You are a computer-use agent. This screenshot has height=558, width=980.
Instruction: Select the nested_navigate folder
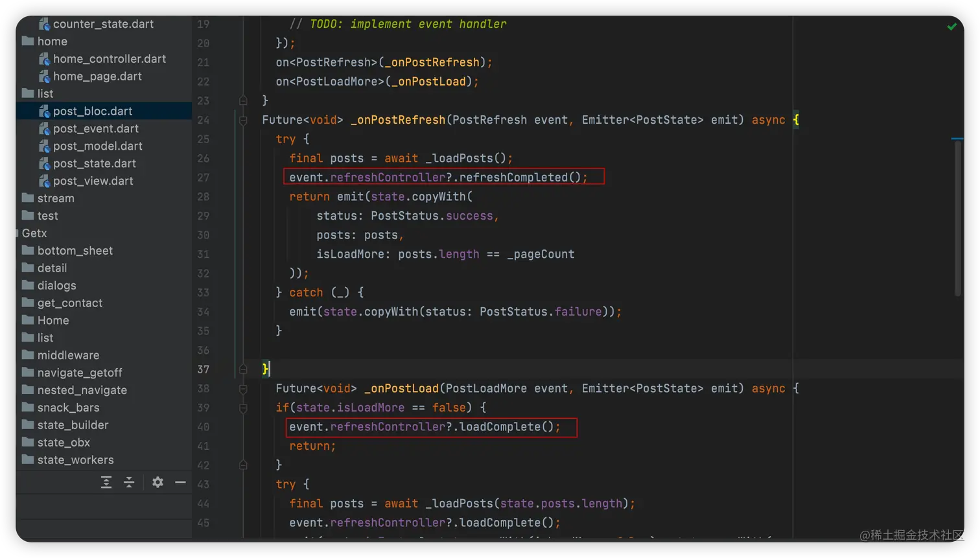[75, 390]
